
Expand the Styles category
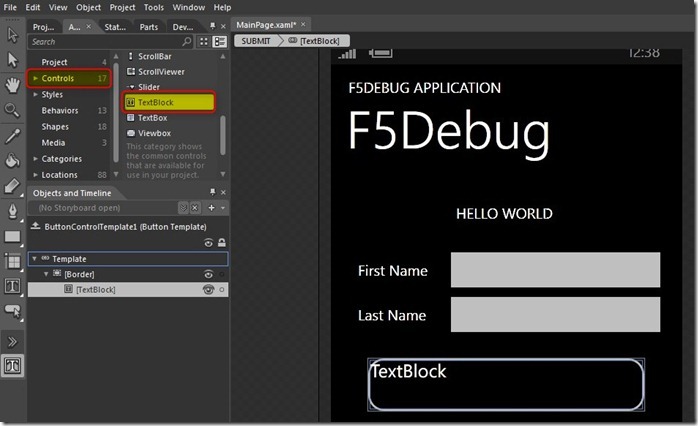pos(35,94)
